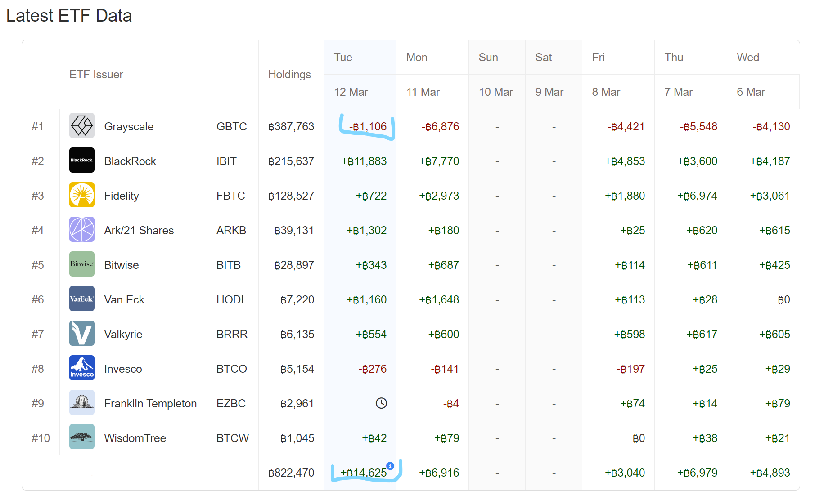The image size is (815, 504).
Task: Select the Mon column header
Action: pos(417,58)
